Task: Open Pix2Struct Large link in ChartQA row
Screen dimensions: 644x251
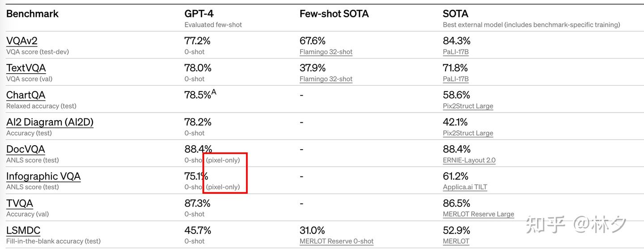Action: (468, 106)
